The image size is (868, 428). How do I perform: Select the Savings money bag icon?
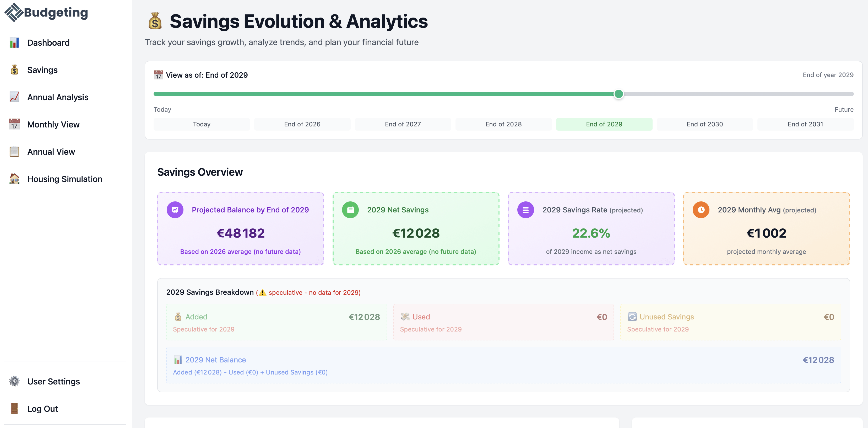click(14, 70)
